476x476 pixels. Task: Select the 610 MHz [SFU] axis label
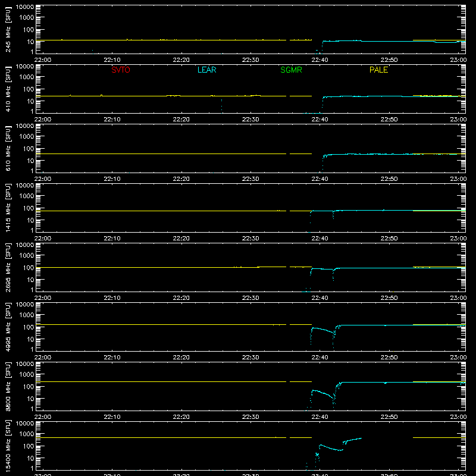tap(8, 149)
